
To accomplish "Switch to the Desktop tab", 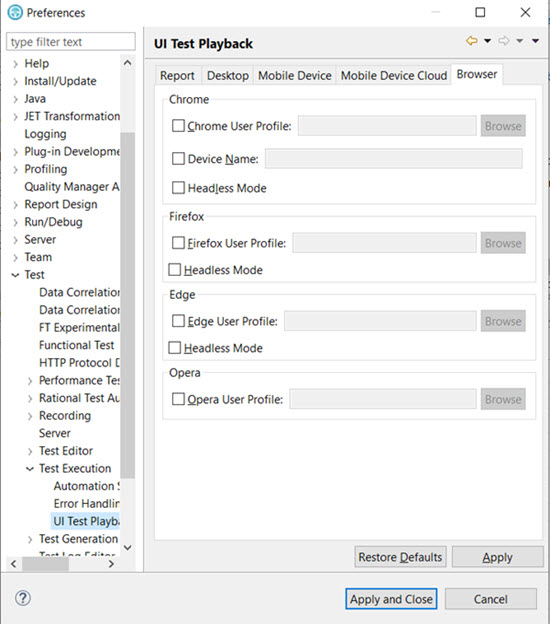I will pyautogui.click(x=228, y=75).
